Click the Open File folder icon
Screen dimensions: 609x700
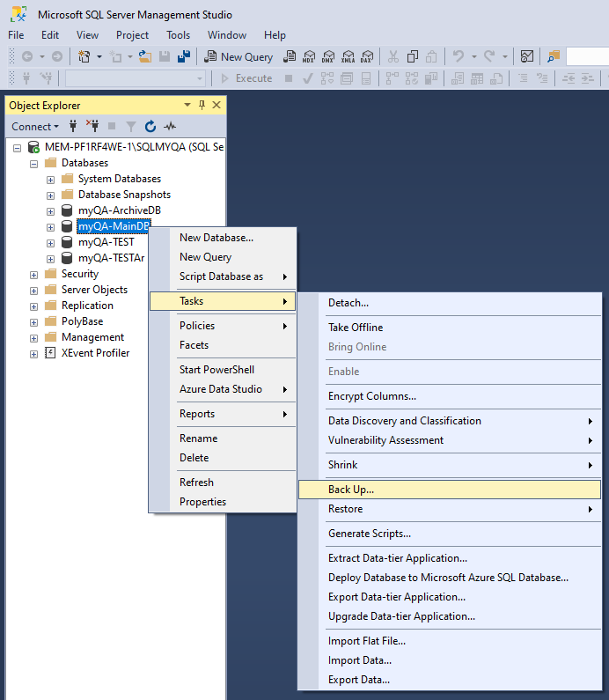click(x=145, y=56)
